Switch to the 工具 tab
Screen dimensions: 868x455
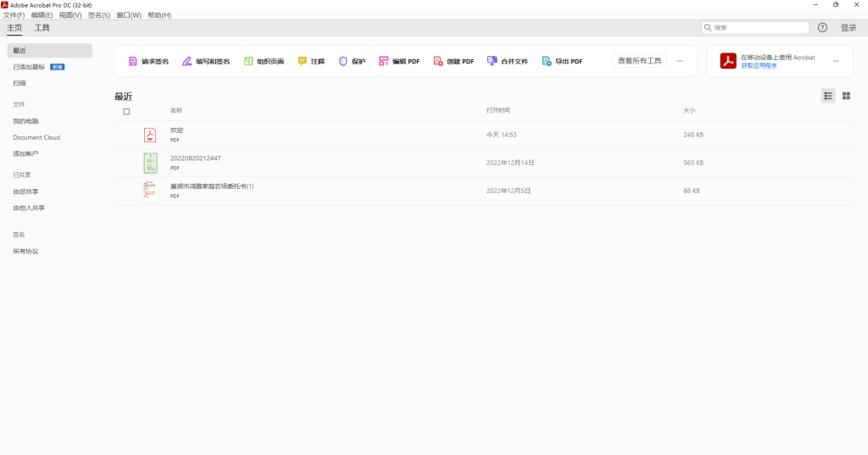tap(42, 28)
